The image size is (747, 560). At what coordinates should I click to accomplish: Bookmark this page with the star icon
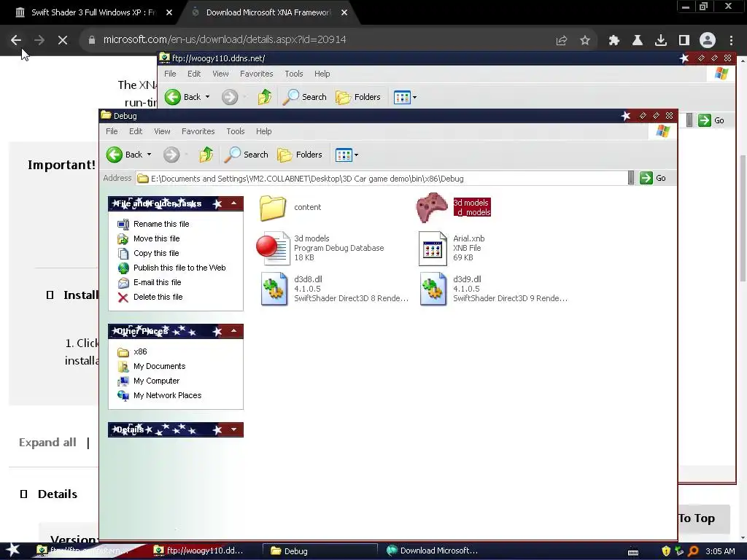coord(585,41)
